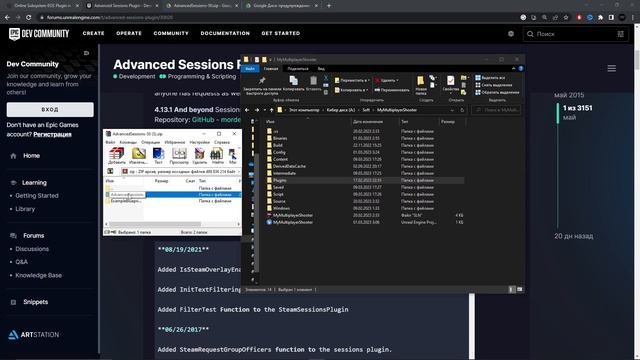Click WinRAR View (Просмотр) toolbar icon
Image resolution: width=640 pixels, height=360 pixels.
[179, 155]
